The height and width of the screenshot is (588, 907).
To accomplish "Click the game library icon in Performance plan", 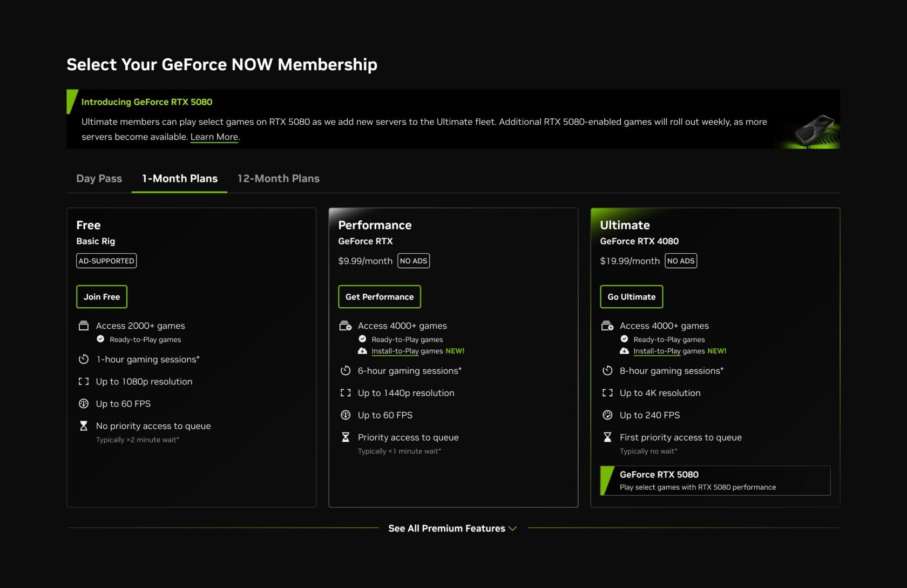I will pyautogui.click(x=346, y=325).
